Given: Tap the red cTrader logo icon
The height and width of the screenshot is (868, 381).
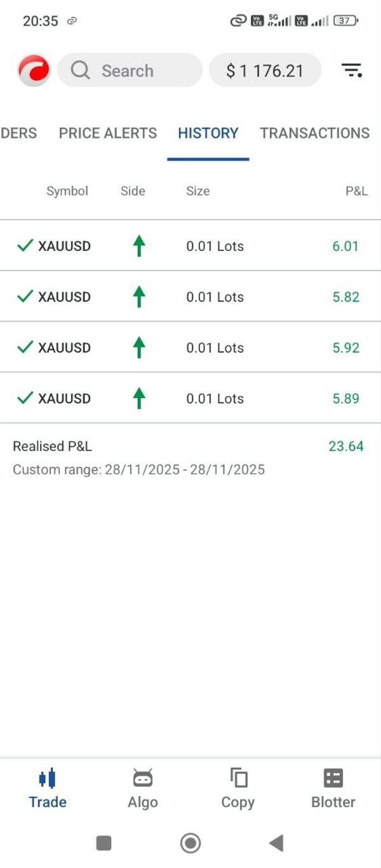Looking at the screenshot, I should click(34, 70).
